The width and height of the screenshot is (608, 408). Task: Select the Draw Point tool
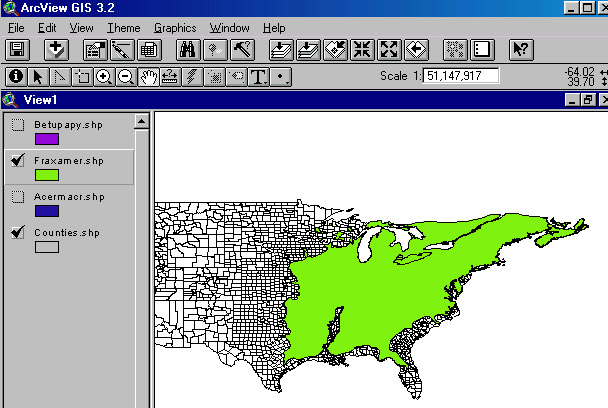pos(281,76)
